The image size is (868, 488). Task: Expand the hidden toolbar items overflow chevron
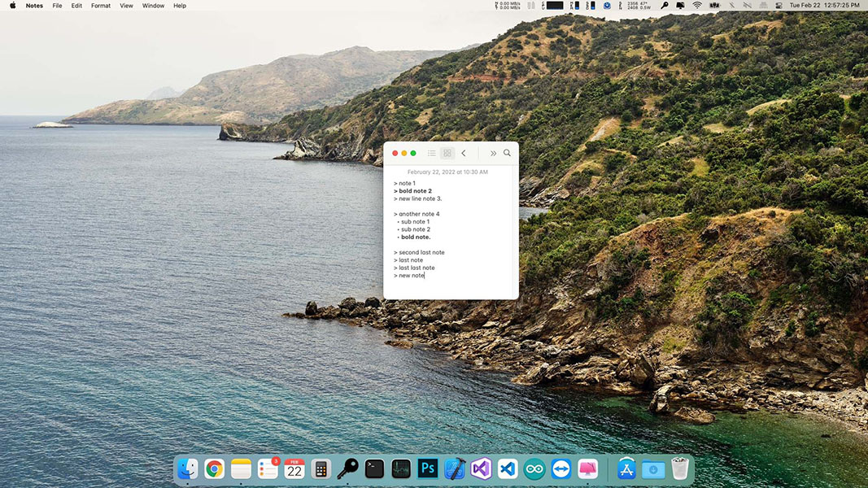(493, 153)
